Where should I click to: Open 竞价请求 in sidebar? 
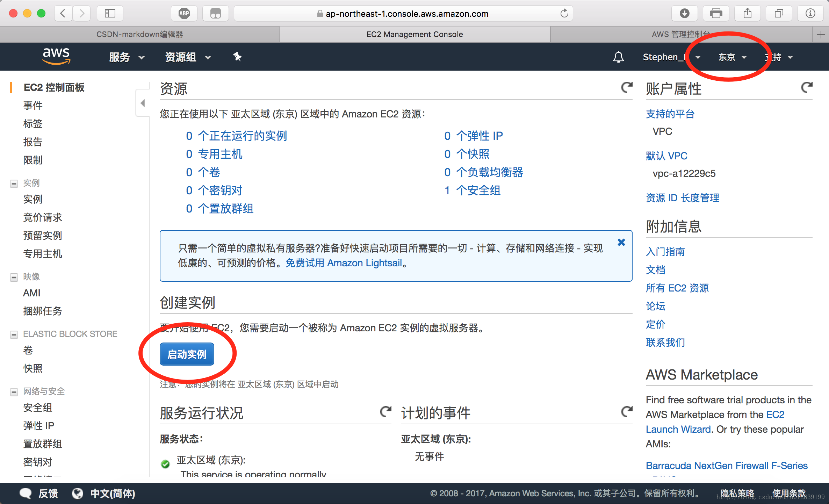pos(43,217)
